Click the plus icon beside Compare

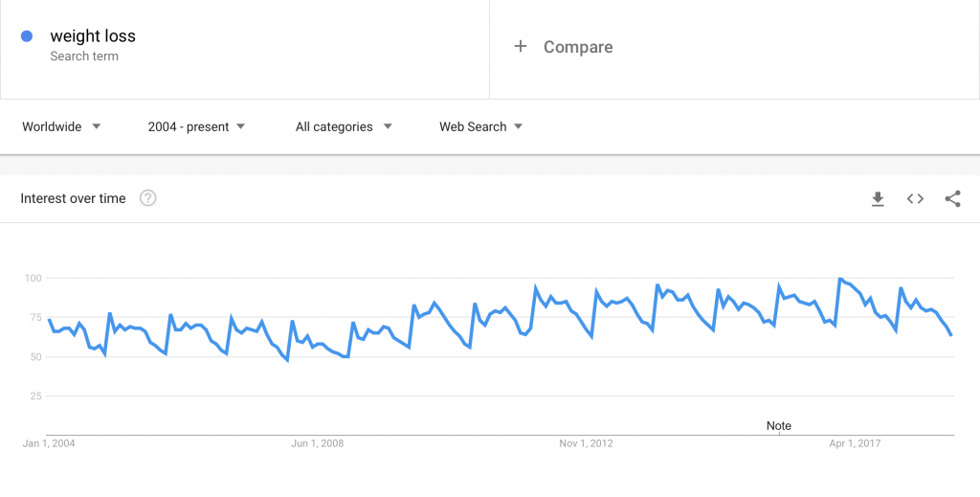point(520,46)
